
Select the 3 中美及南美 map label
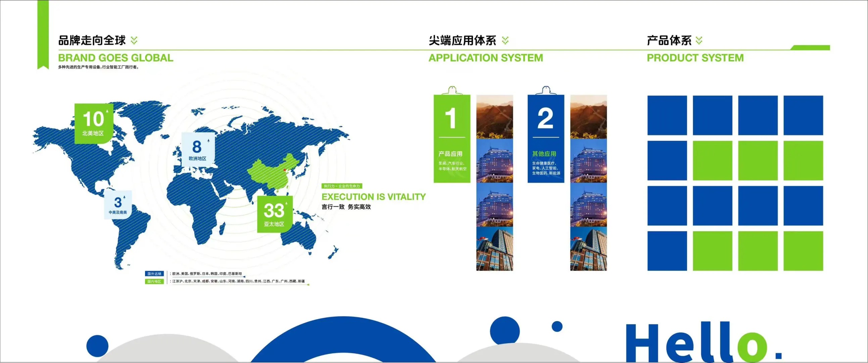coord(117,205)
